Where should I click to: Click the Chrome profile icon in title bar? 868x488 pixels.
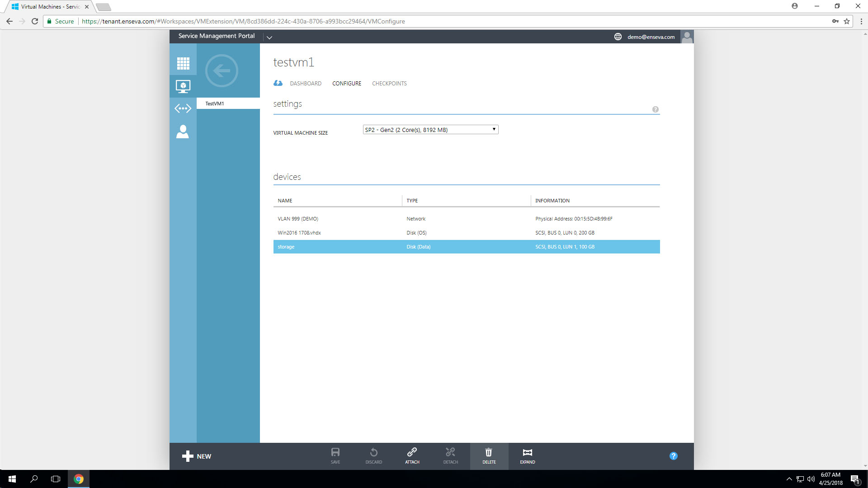coord(794,6)
